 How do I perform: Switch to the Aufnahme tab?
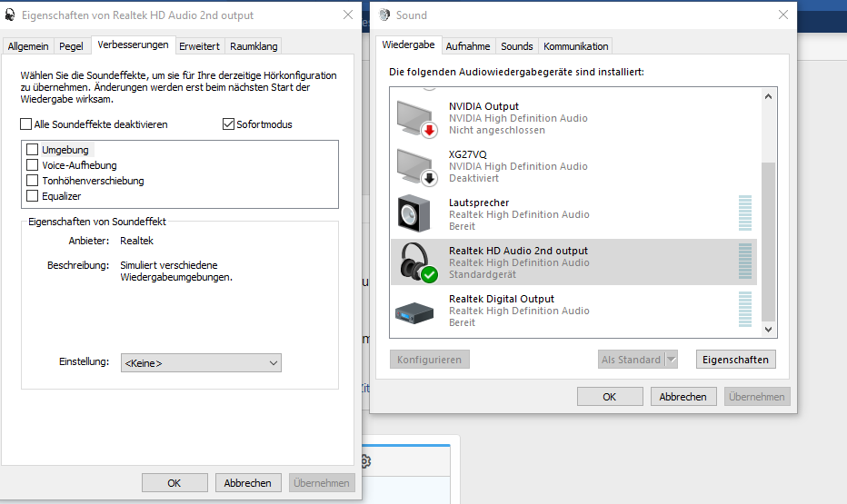tap(468, 46)
